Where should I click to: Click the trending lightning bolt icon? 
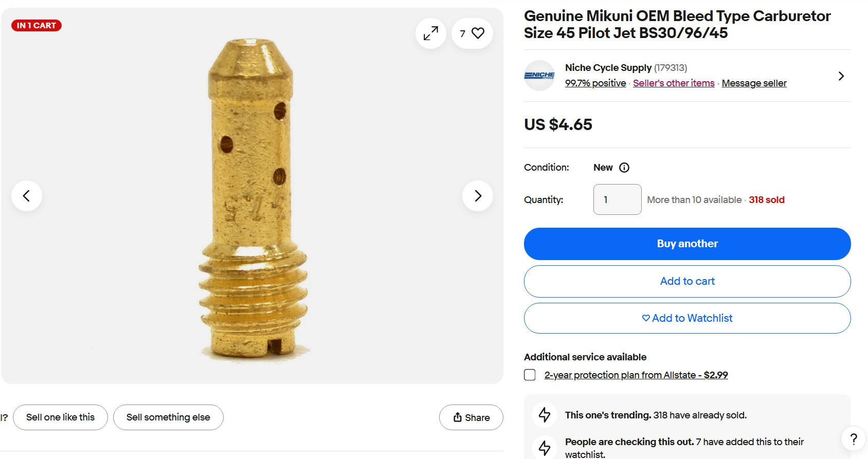click(x=545, y=415)
